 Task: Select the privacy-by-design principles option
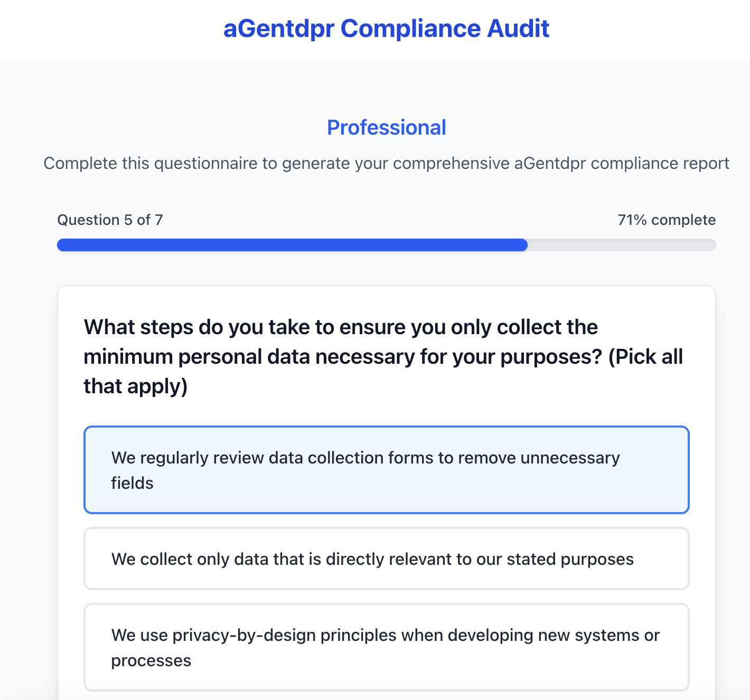[x=387, y=647]
